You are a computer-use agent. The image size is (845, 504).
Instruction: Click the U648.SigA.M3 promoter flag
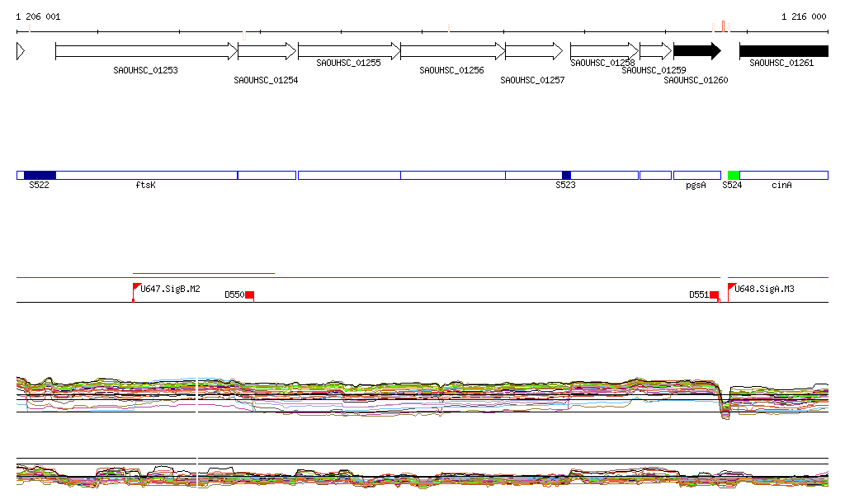pyautogui.click(x=731, y=290)
